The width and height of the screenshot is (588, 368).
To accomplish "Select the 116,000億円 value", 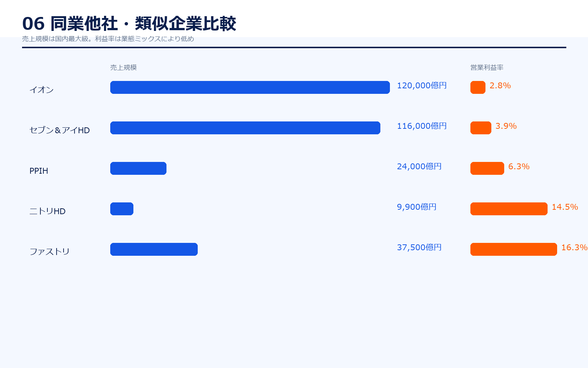I will pyautogui.click(x=422, y=126).
